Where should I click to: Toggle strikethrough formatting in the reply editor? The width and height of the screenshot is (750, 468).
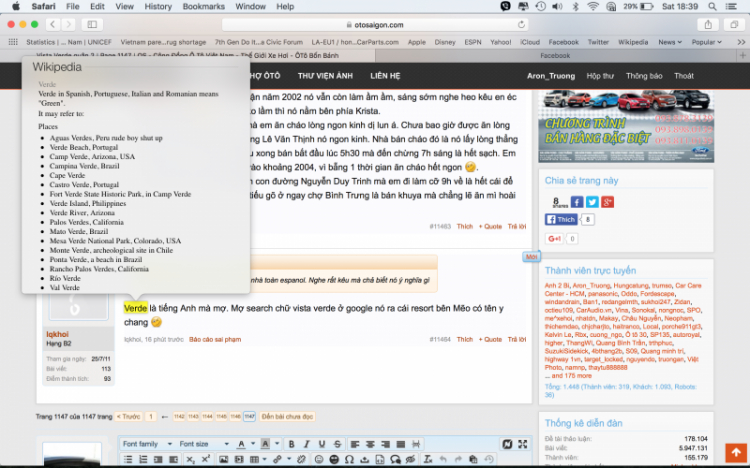(337, 444)
